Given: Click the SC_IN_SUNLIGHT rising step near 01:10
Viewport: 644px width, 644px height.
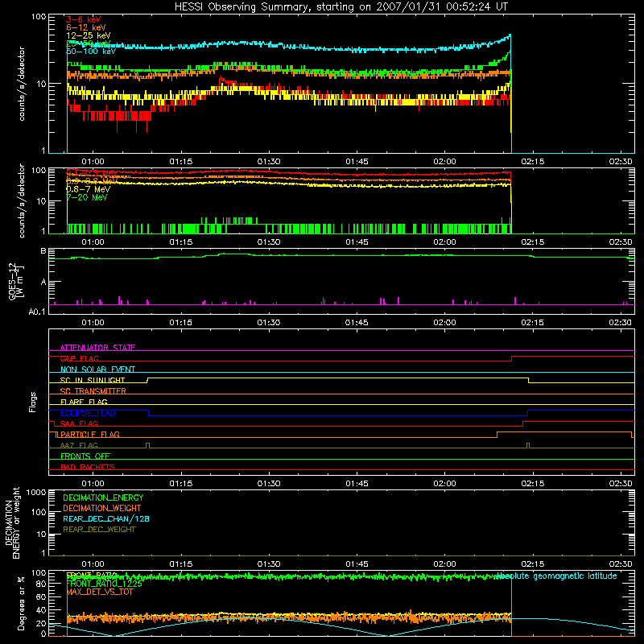Looking at the screenshot, I should (147, 380).
